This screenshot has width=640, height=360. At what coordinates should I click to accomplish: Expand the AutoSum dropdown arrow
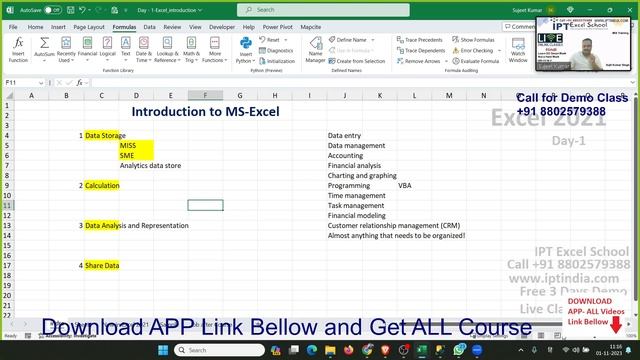pos(44,60)
